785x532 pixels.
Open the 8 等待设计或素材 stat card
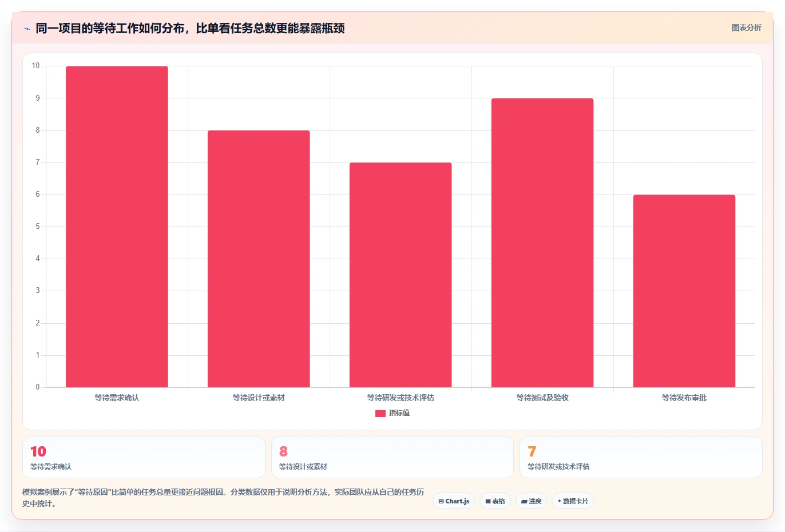point(392,457)
